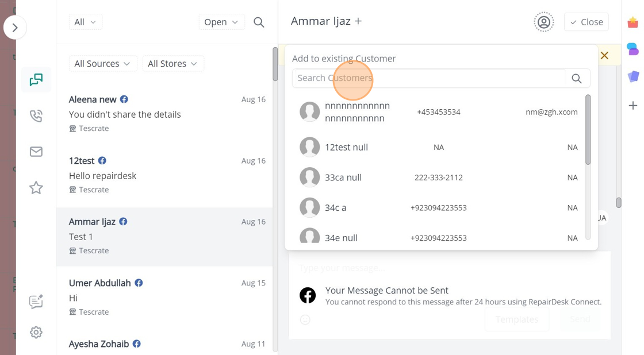Open the red gift box extension icon

tap(633, 22)
